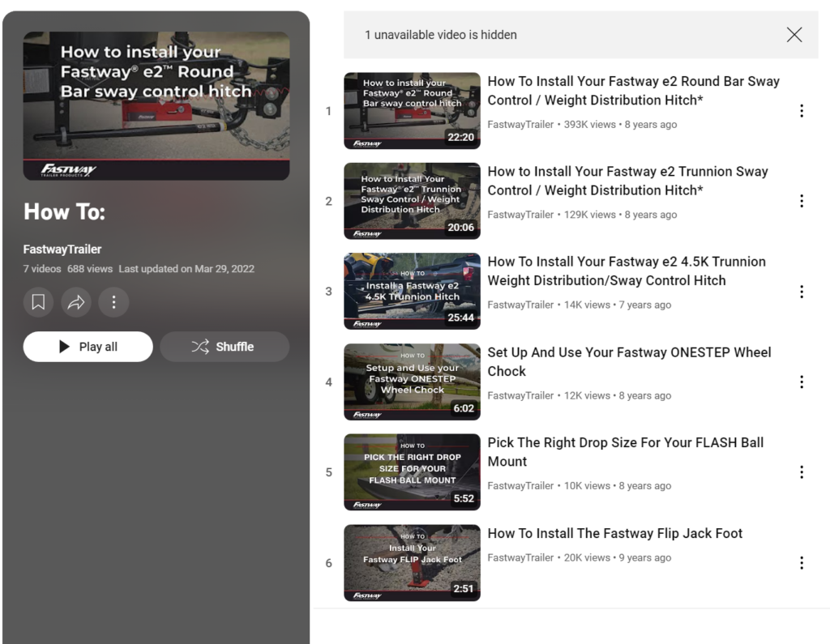The width and height of the screenshot is (830, 644).
Task: Open playlist more-options menu in sidebar
Action: click(113, 302)
